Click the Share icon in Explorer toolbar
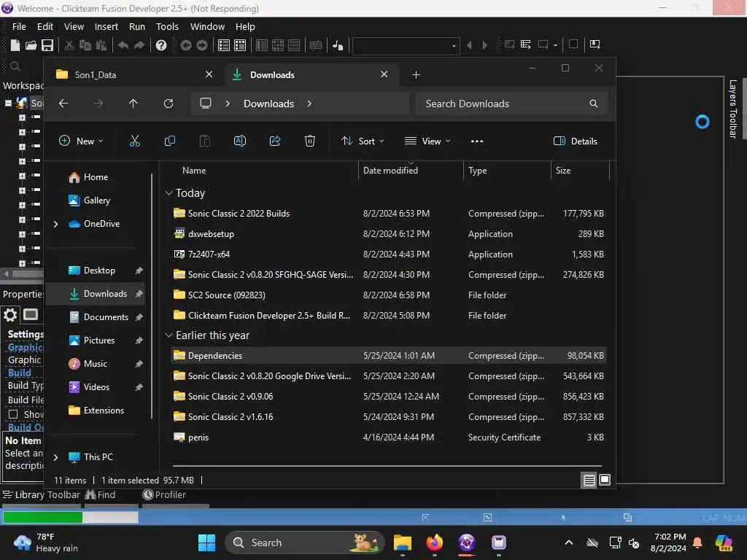Screen dimensions: 747x560 coord(275,141)
